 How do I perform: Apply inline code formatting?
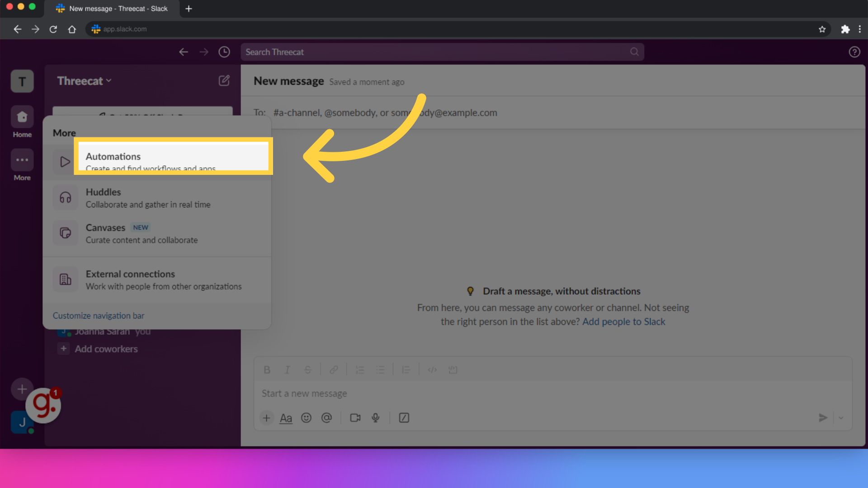pyautogui.click(x=432, y=370)
